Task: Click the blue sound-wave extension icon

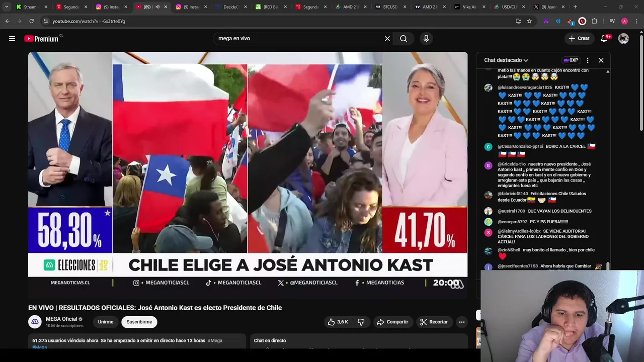Action: coord(558,21)
